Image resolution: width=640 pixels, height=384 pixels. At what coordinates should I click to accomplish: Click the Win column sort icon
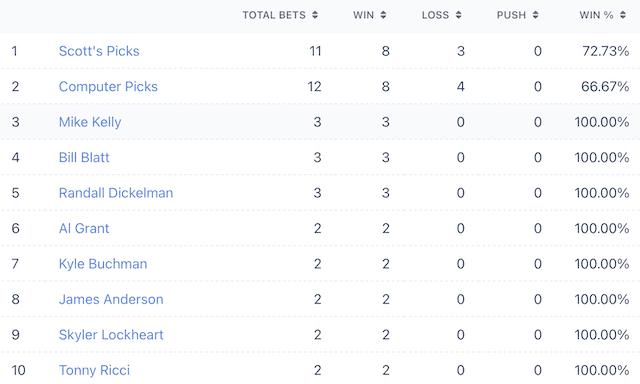[x=383, y=15]
